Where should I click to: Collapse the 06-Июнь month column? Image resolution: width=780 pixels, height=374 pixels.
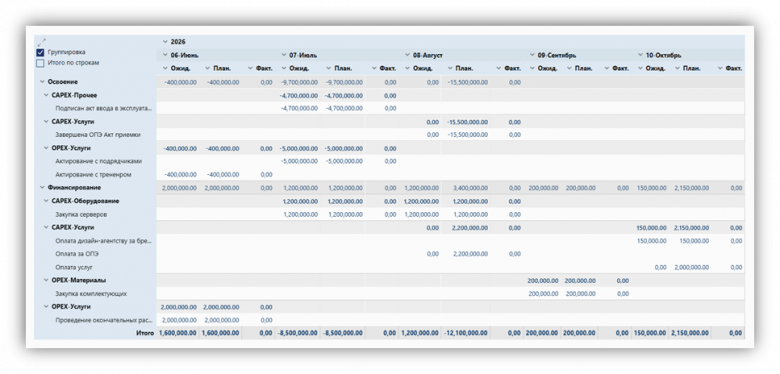coord(165,55)
